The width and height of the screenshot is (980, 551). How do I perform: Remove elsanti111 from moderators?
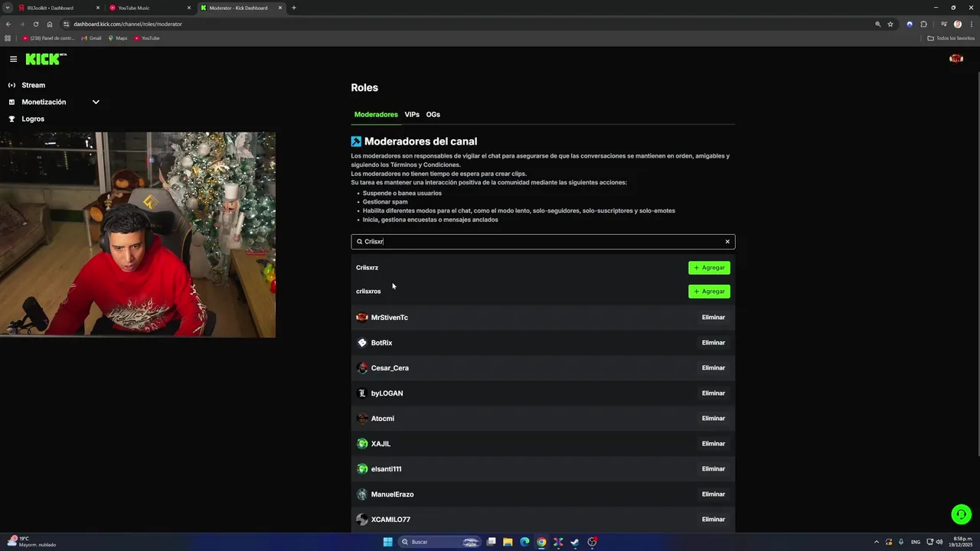coord(713,469)
